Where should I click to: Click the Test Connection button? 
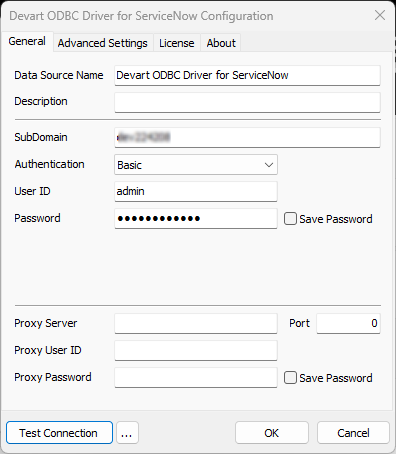click(x=59, y=433)
